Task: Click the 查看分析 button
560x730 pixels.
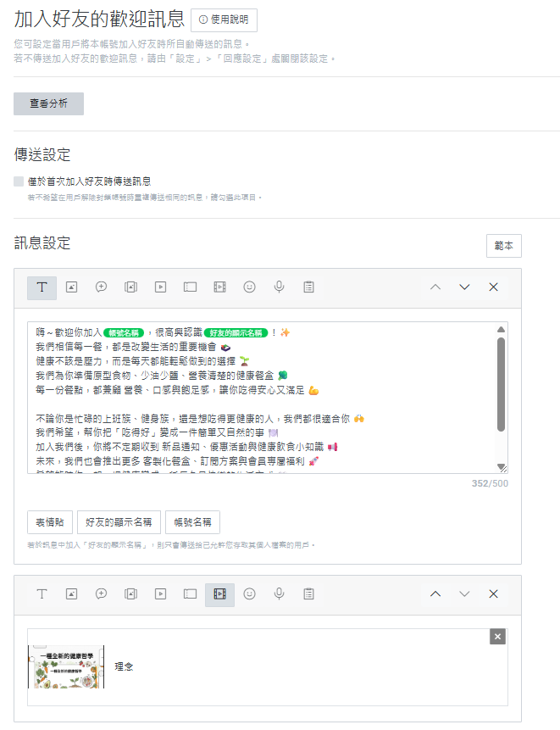Action: (x=48, y=103)
